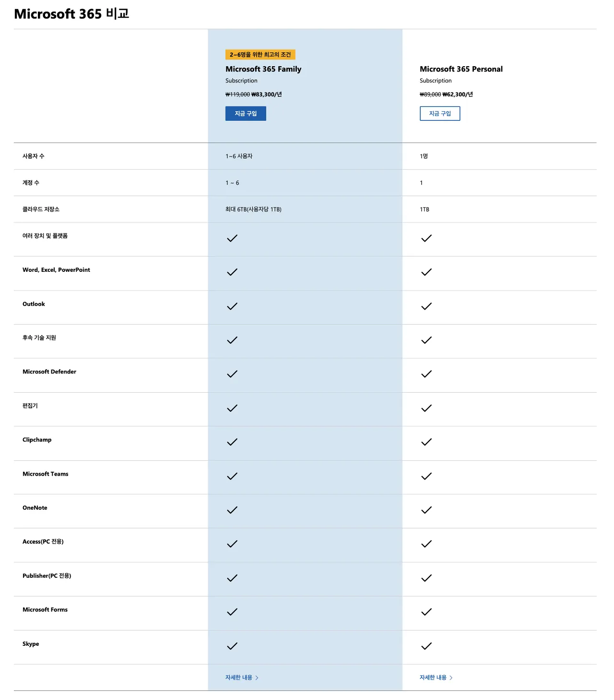Click the Skype row label
Image resolution: width=614 pixels, height=700 pixels.
click(x=31, y=644)
